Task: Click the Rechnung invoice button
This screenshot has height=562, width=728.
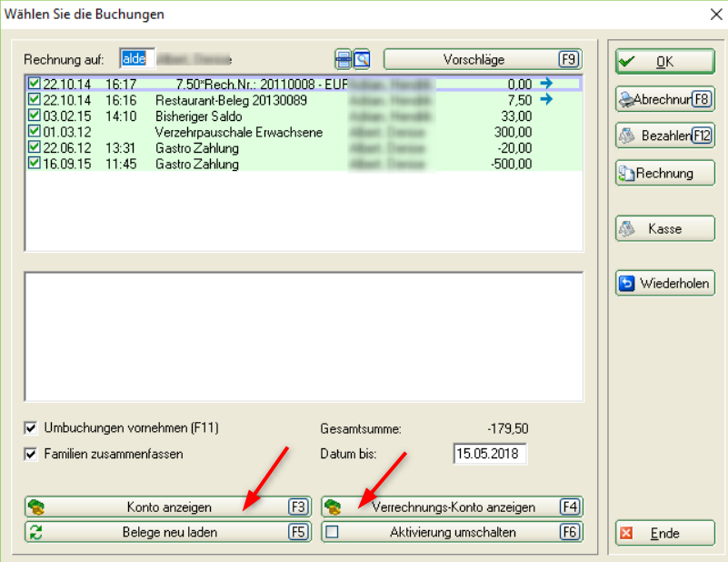Action: point(664,173)
